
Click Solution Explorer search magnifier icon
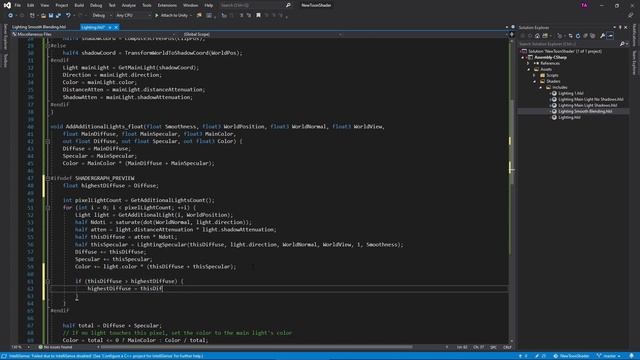(622, 44)
